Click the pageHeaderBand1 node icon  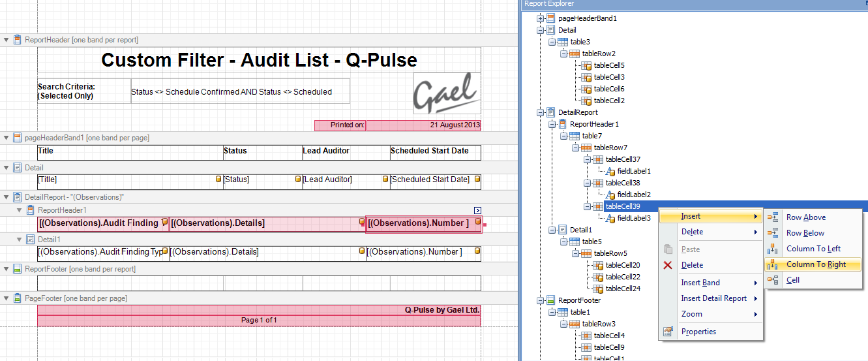coord(551,18)
